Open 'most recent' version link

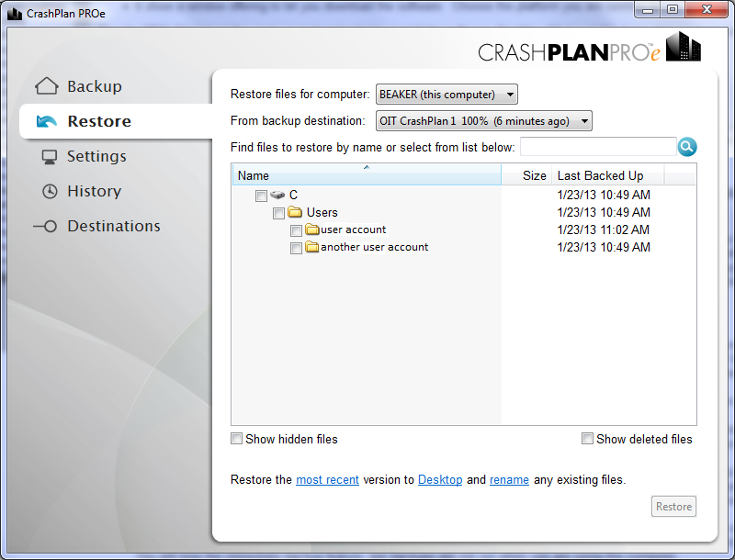tap(327, 479)
